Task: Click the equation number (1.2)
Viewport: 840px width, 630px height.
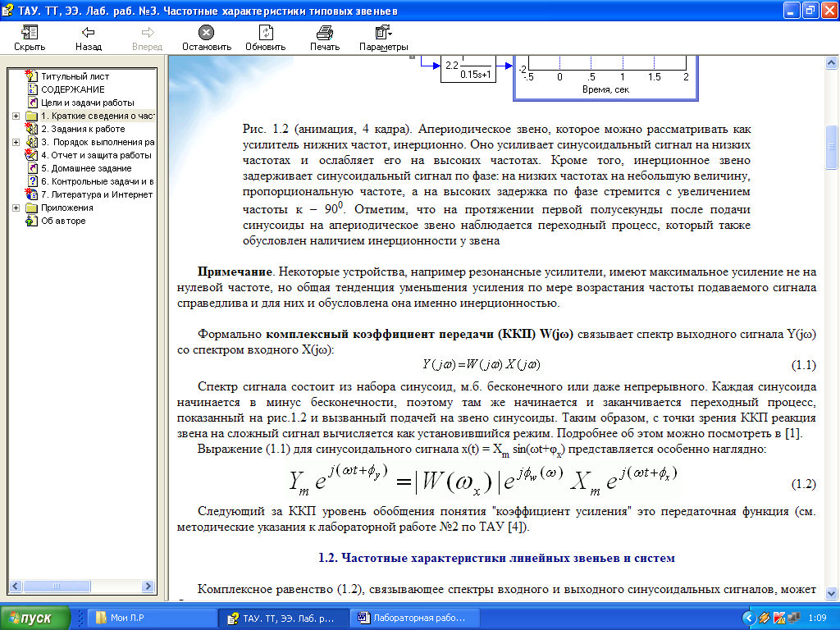Action: [804, 484]
